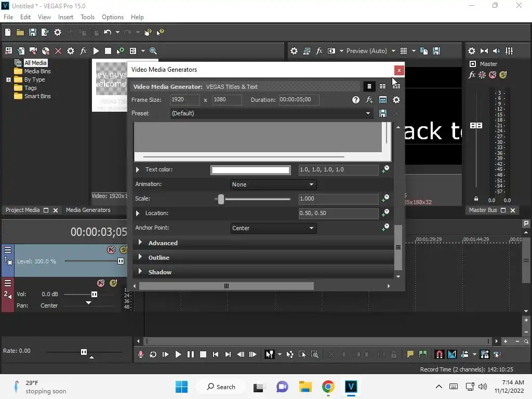The width and height of the screenshot is (532, 399).
Task: Stop media preview in Project Media toolbar
Action: click(x=108, y=51)
